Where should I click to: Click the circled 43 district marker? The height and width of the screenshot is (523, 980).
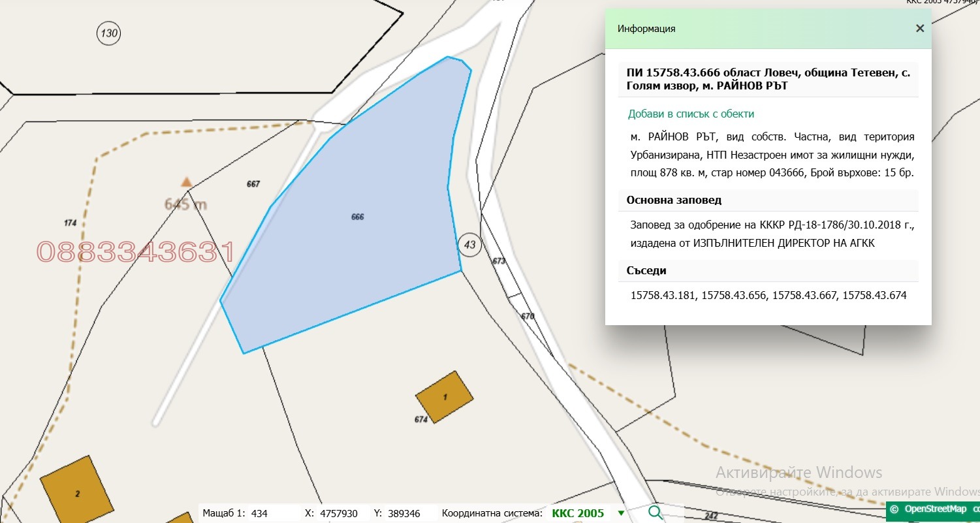469,244
